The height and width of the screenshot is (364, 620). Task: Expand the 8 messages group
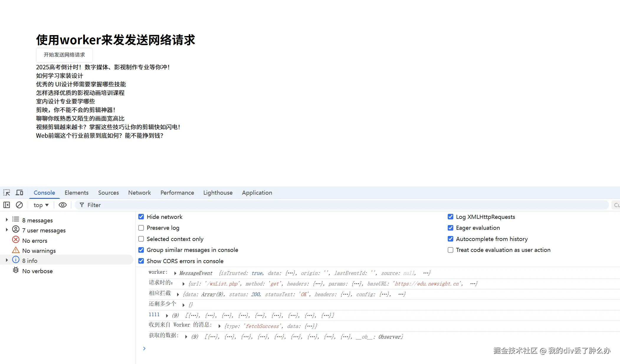7,220
